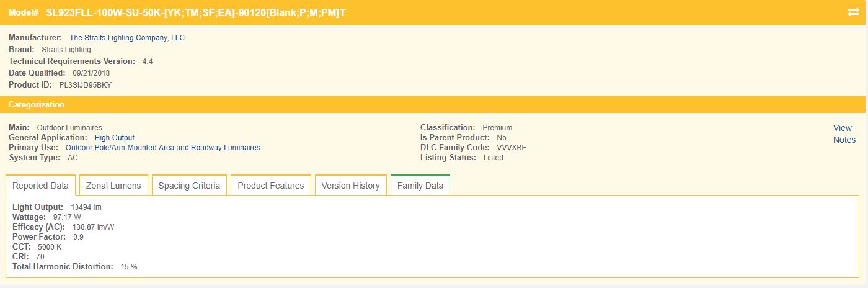Image resolution: width=868 pixels, height=288 pixels.
Task: Click the Light Output value 13494 lm
Action: (x=86, y=207)
